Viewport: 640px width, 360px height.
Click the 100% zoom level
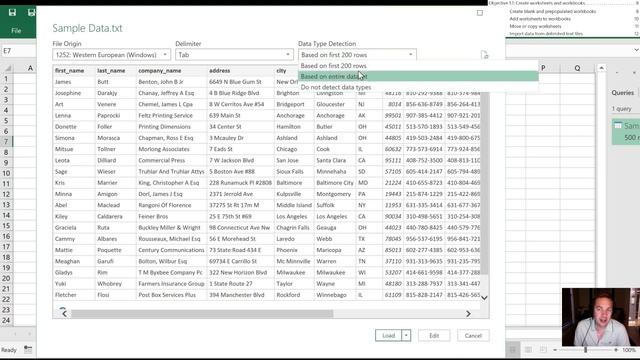629,350
